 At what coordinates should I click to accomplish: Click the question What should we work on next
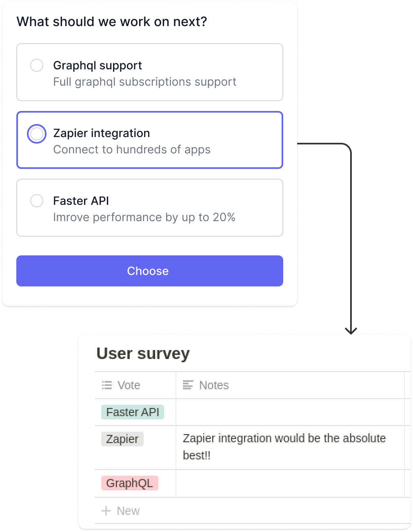tap(112, 21)
